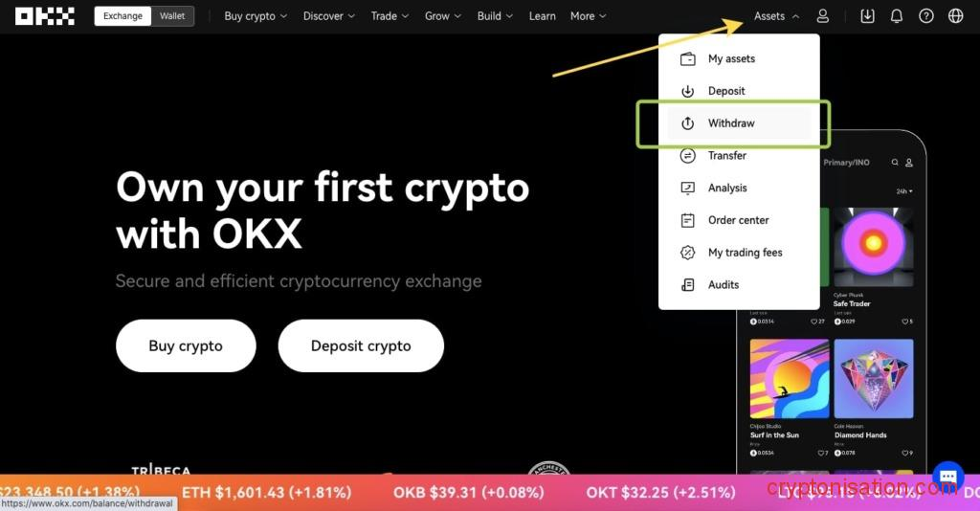Screen dimensions: 980x511
Task: Switch to the Wallet toggle
Action: pos(172,16)
